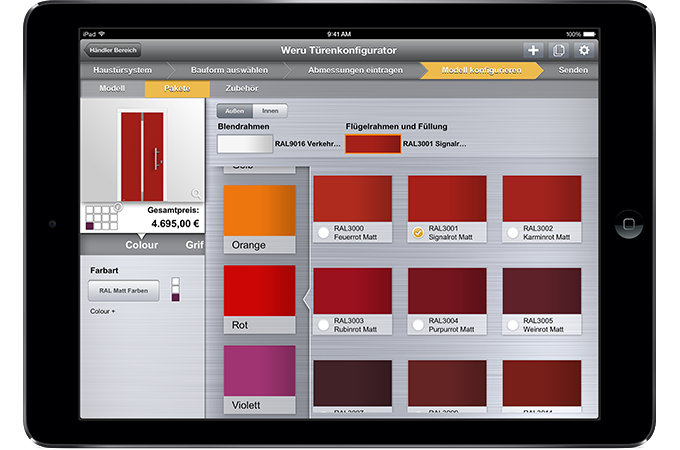
Task: Switch to the Colour section
Action: pos(141,245)
